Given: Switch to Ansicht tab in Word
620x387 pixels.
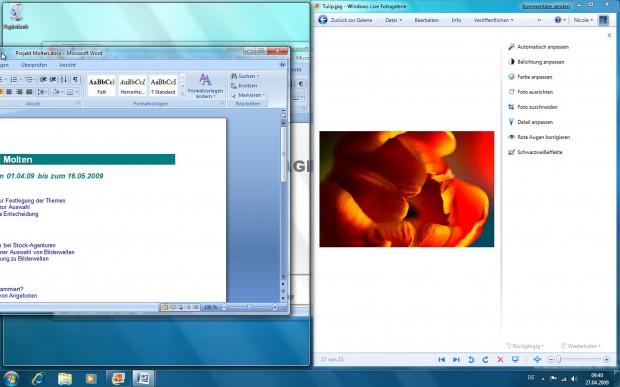Looking at the screenshot, I should coord(67,65).
